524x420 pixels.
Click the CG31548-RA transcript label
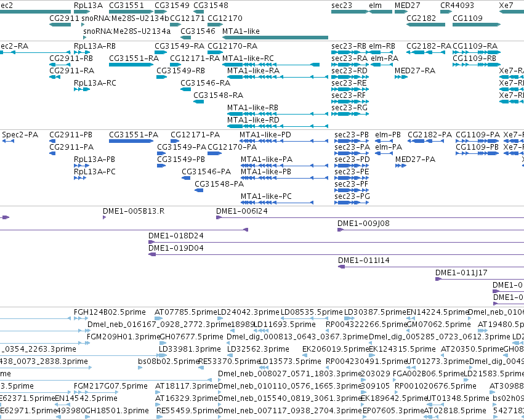(218, 95)
